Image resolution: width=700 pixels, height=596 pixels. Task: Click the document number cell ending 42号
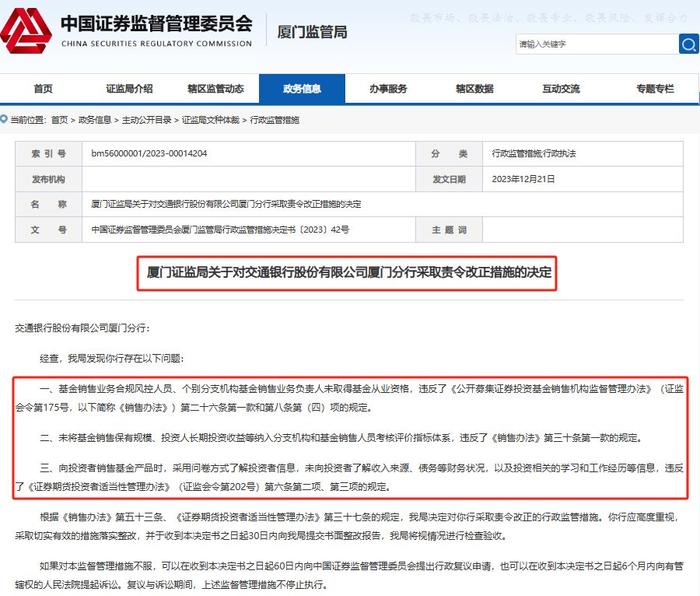pos(249,230)
